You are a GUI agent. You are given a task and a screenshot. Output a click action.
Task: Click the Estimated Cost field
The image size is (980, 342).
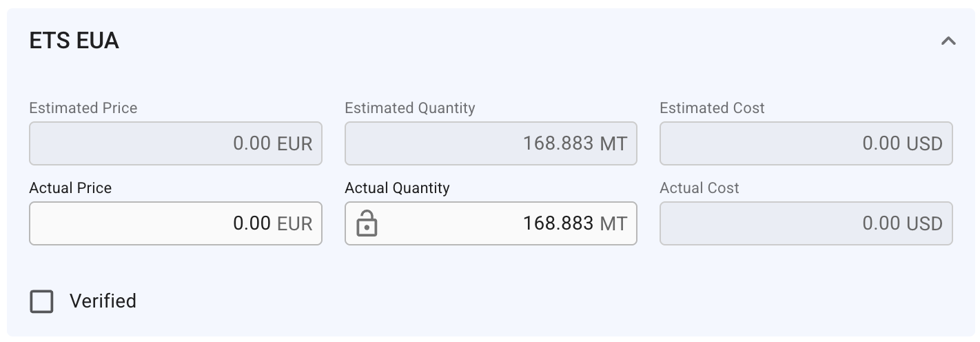coord(806,143)
